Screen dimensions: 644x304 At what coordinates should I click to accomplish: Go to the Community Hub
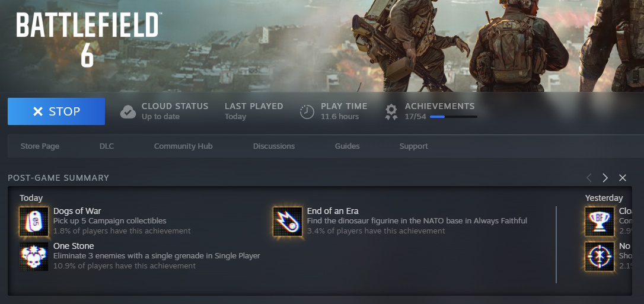[x=183, y=146]
